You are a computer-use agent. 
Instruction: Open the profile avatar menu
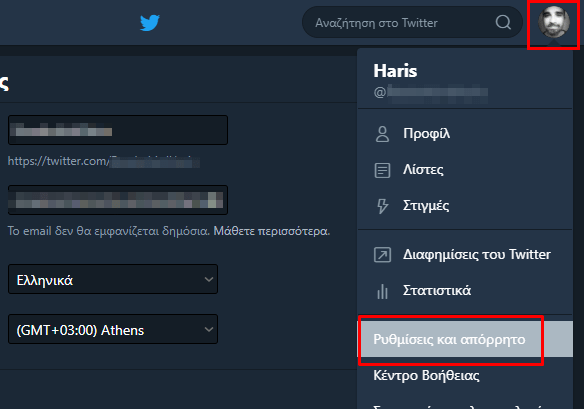(x=553, y=22)
